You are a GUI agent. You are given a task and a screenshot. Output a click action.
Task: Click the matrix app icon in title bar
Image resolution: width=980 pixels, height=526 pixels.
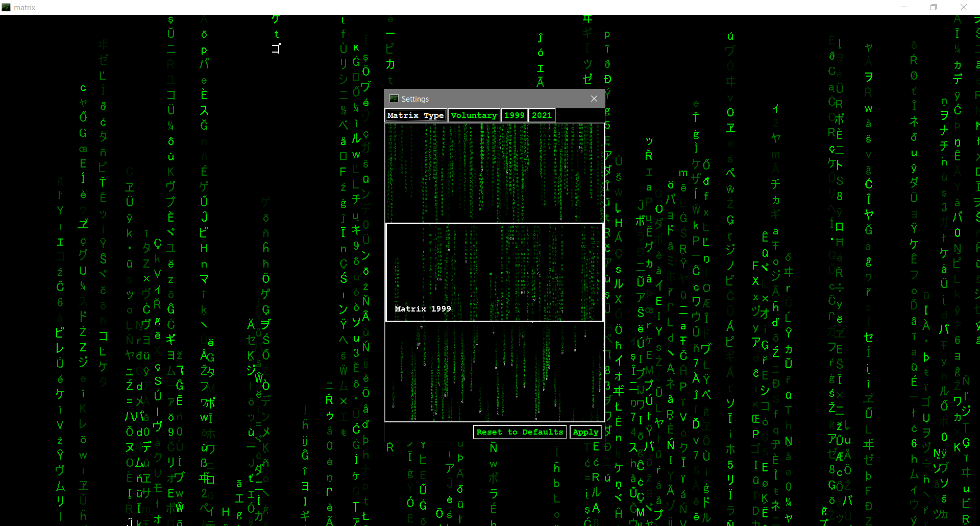6,7
